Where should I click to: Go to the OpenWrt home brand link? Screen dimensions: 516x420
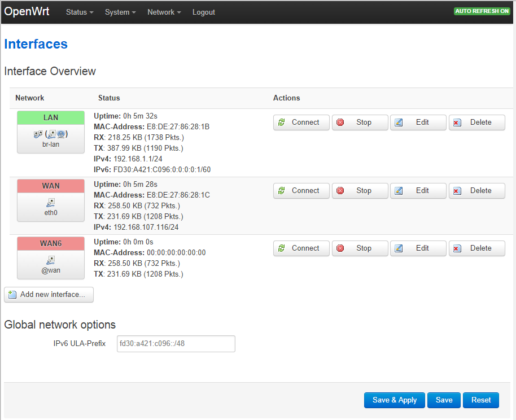pyautogui.click(x=27, y=12)
